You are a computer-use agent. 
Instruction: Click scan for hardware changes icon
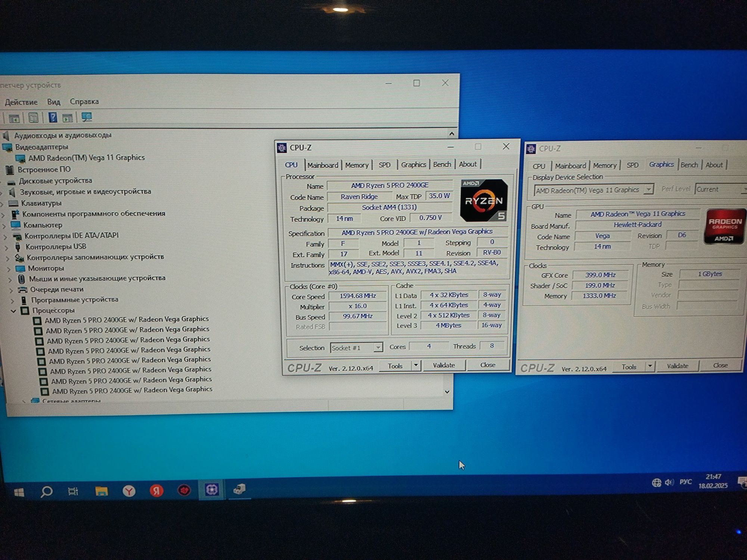(87, 117)
